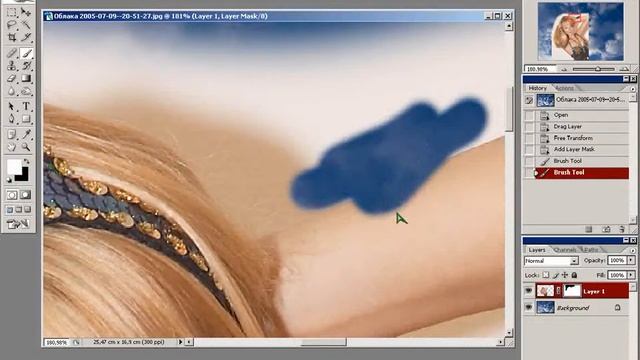
Task: Delete current history state trash icon
Action: pos(622,229)
